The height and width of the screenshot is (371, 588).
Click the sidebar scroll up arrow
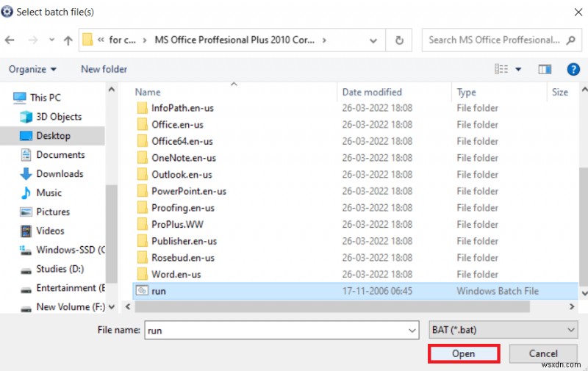pyautogui.click(x=112, y=90)
